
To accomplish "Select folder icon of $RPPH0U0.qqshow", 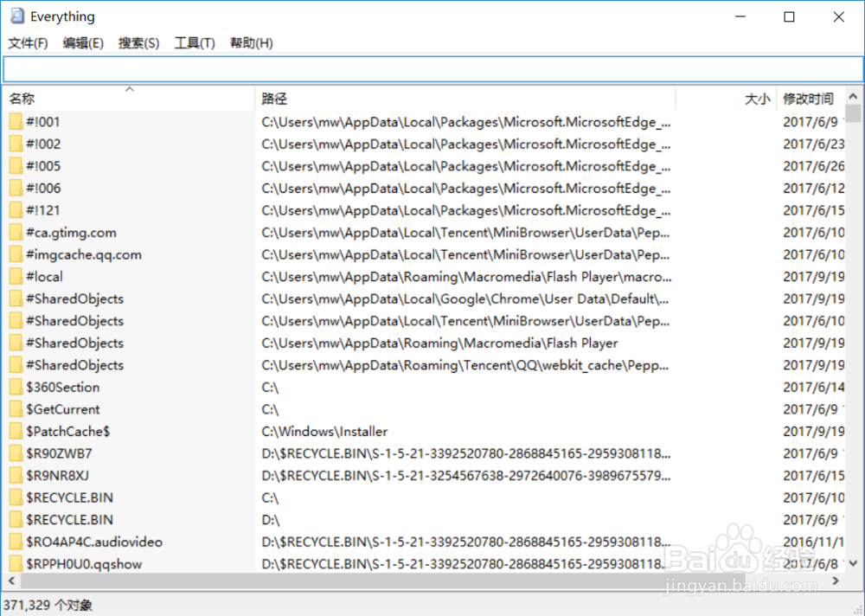I will (16, 563).
